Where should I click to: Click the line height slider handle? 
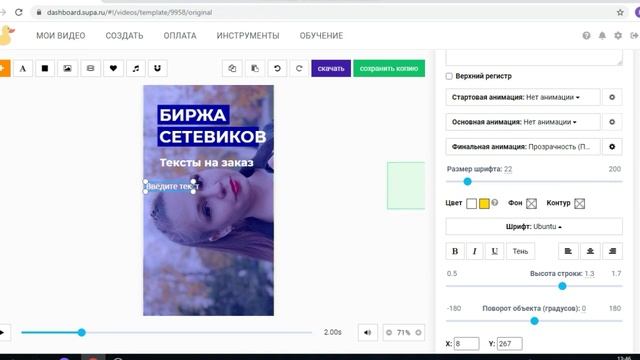click(562, 286)
